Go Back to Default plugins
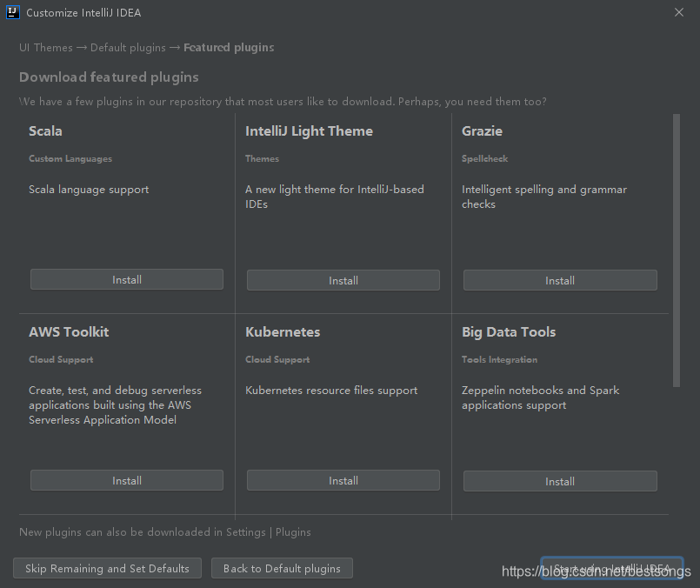Screen dimensions: 700x588 pyautogui.click(x=282, y=568)
